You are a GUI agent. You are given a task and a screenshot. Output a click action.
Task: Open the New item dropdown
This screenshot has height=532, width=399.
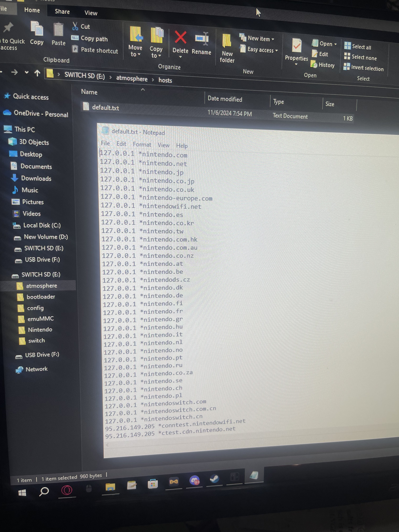[x=273, y=39]
